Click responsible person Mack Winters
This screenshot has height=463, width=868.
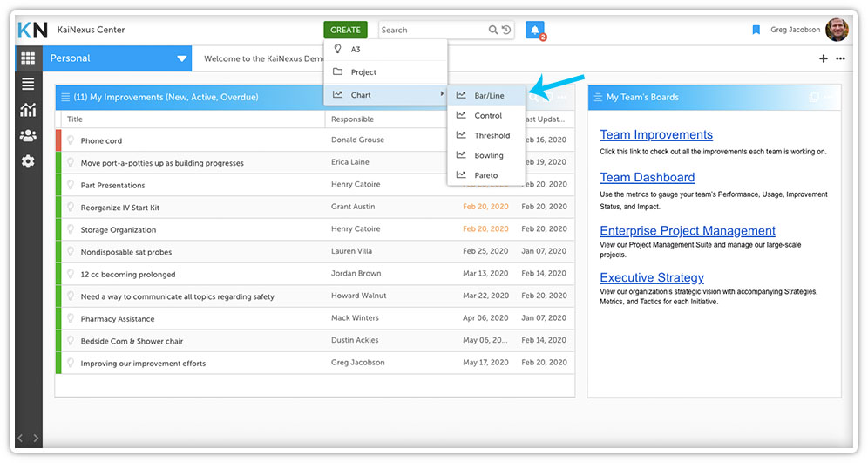355,318
